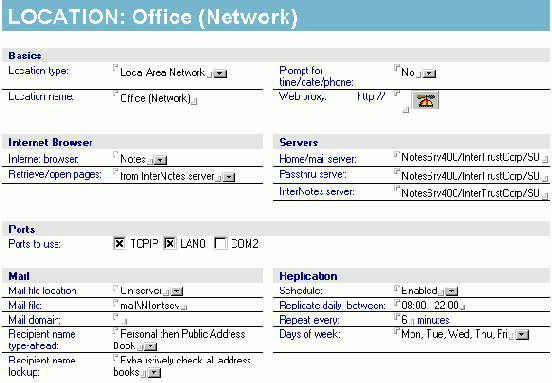This screenshot has height=383, width=552.
Task: Click the Web proxy umbrella hat icon
Action: (x=425, y=100)
